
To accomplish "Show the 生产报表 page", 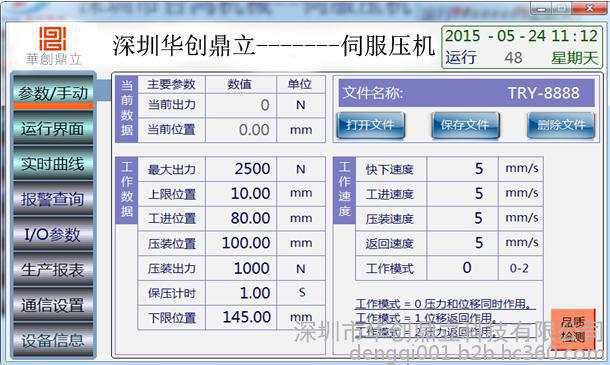I will point(53,270).
